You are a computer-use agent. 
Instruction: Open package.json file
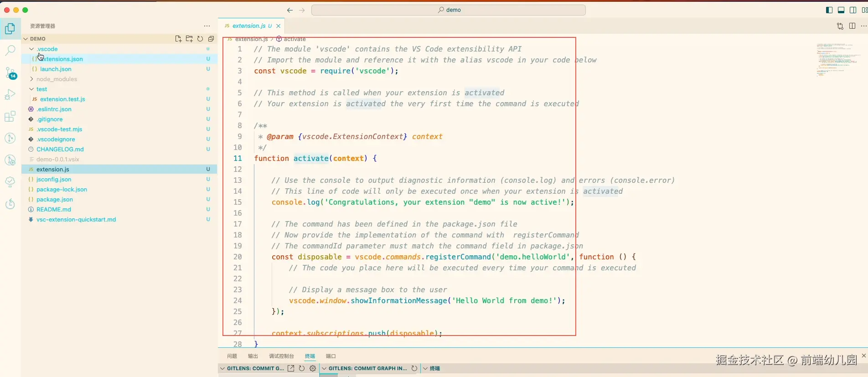119,199
